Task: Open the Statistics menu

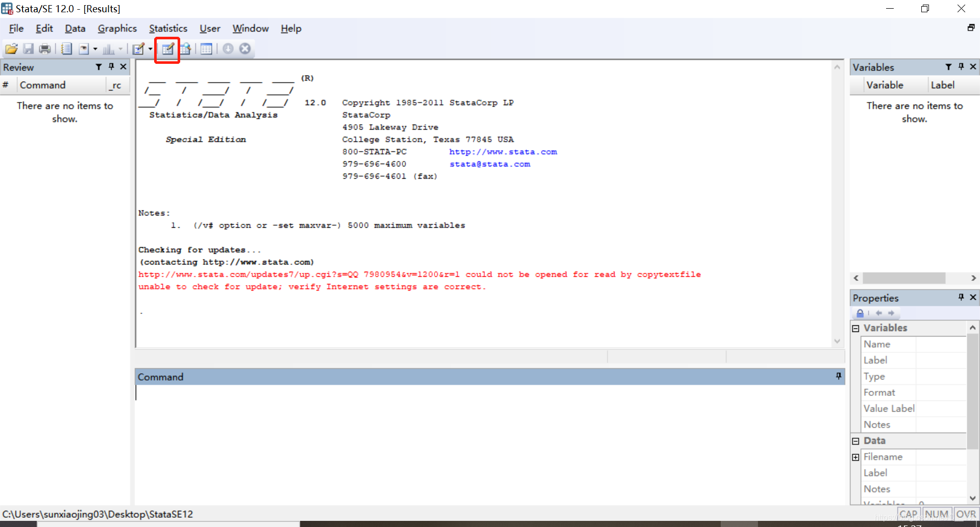Action: coord(168,29)
